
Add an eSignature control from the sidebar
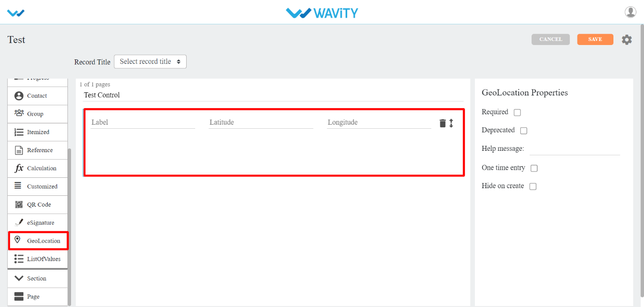[x=37, y=222]
